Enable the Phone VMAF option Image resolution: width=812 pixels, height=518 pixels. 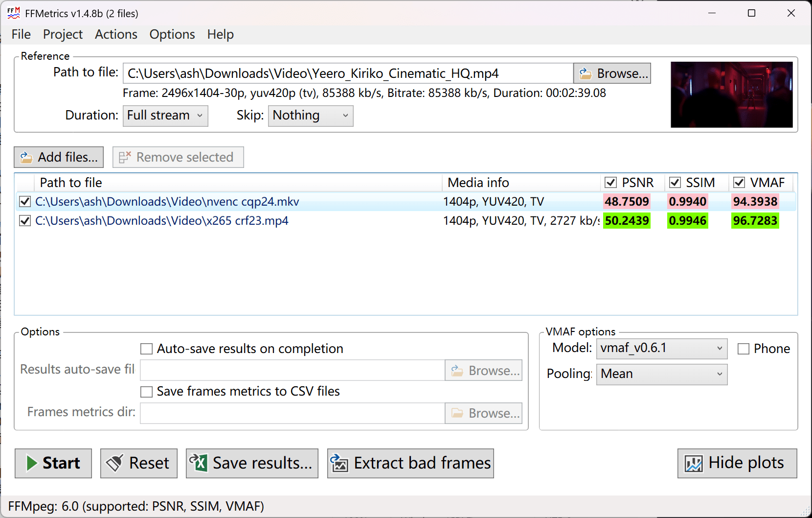tap(744, 349)
